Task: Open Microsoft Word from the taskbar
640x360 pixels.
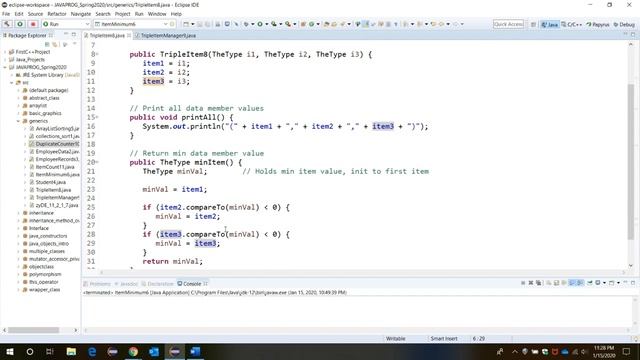Action: 195,351
